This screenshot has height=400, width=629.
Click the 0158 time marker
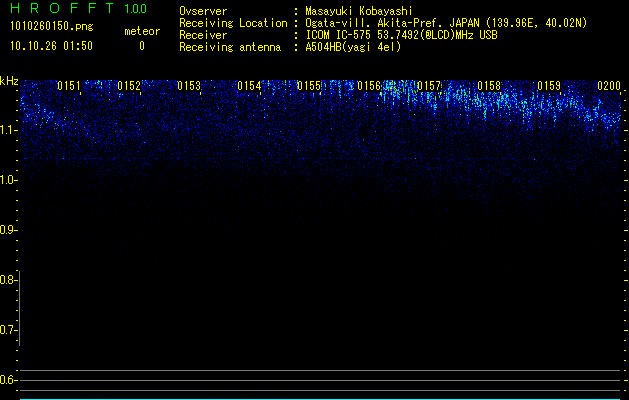tap(489, 86)
